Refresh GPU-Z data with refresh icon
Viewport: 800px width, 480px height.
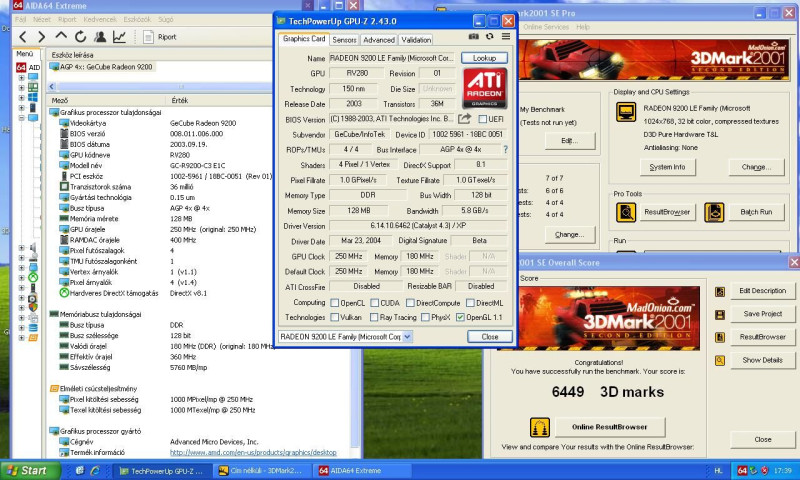tap(490, 36)
